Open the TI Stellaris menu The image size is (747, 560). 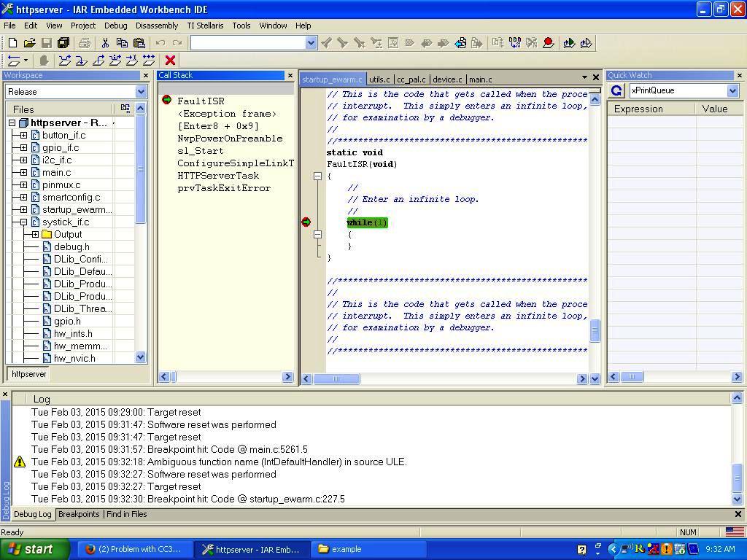(205, 26)
